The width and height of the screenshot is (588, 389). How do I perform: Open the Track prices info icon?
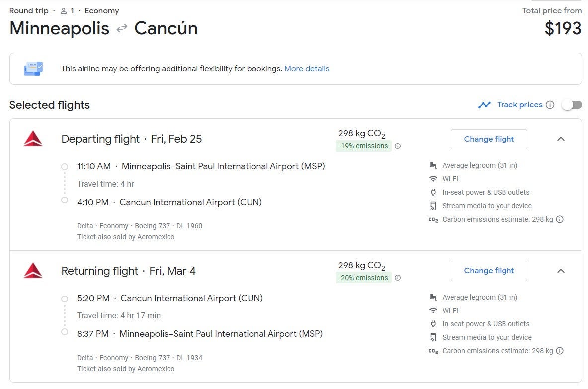coord(550,105)
